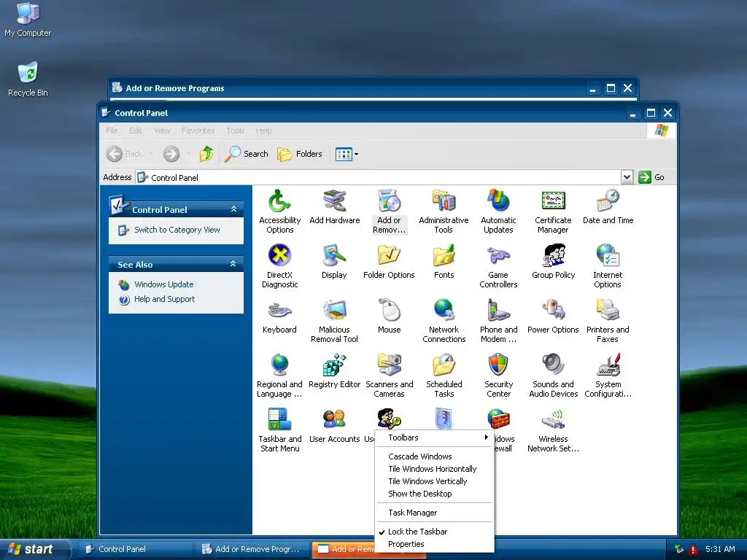Click the Start button
This screenshot has width=747, height=560.
click(x=34, y=549)
